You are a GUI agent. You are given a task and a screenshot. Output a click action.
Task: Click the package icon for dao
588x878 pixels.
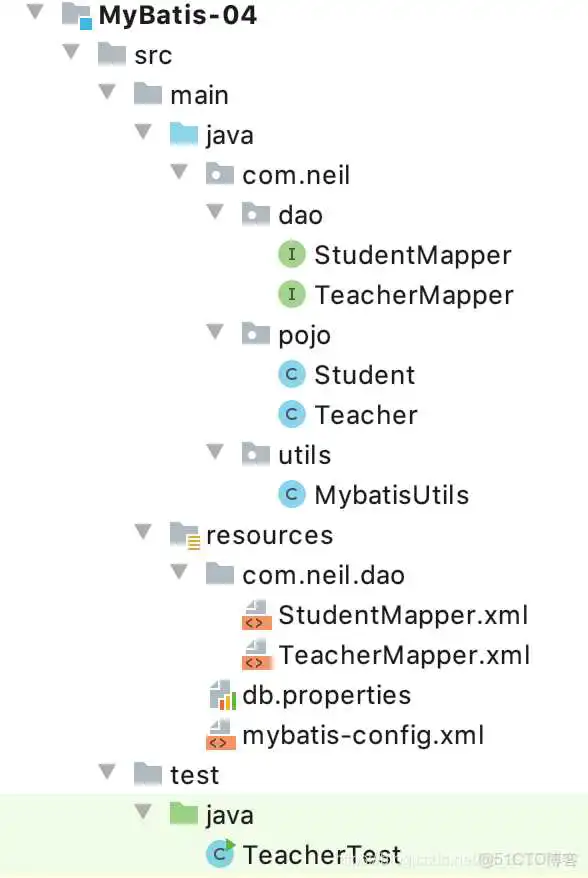click(x=255, y=214)
